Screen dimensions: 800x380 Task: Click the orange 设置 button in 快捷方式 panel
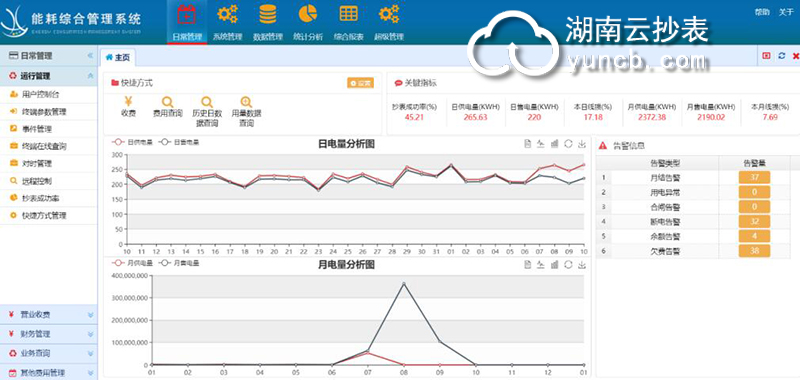(x=360, y=83)
